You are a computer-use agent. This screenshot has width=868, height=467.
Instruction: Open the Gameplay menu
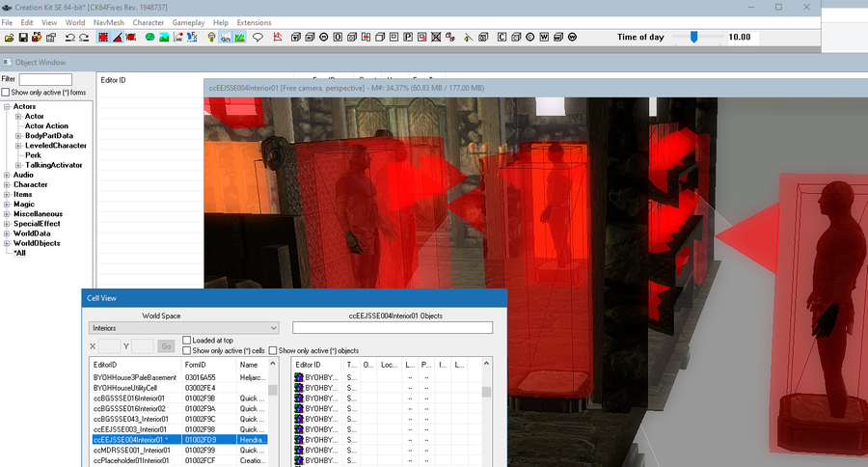coord(188,23)
